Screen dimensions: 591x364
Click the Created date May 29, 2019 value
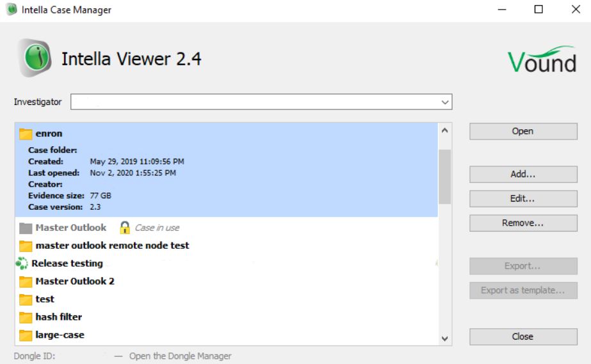pyautogui.click(x=137, y=161)
